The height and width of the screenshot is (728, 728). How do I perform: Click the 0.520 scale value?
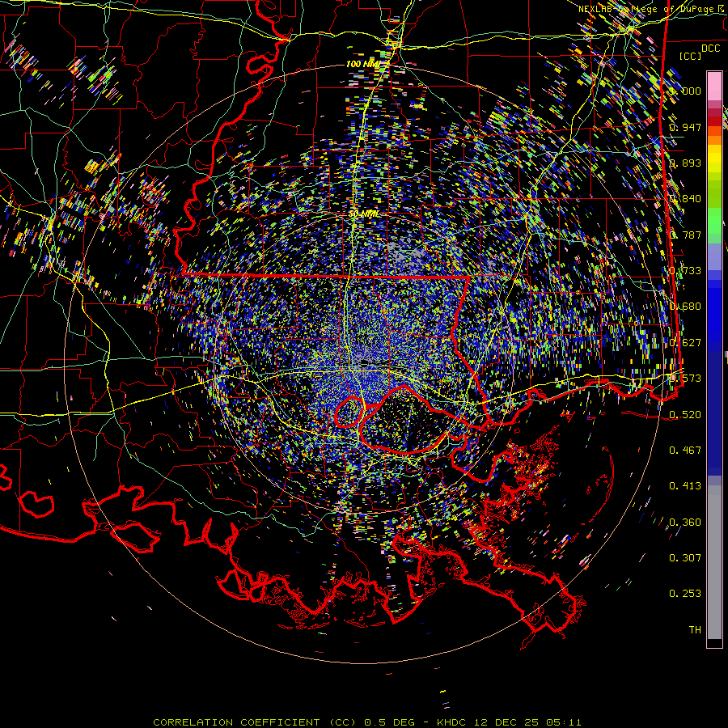point(685,414)
